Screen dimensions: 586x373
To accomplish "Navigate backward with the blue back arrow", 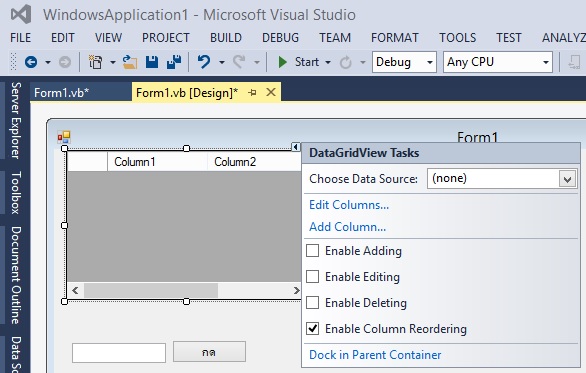I will pyautogui.click(x=31, y=62).
